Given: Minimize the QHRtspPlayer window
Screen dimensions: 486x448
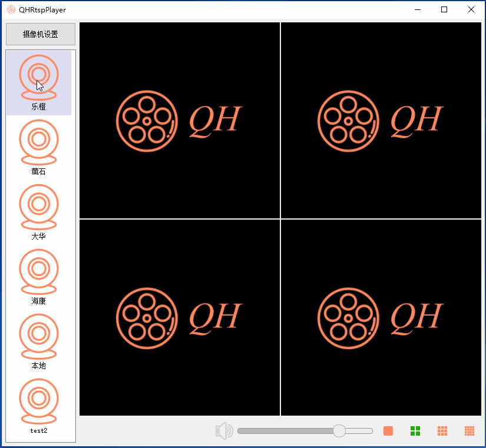Looking at the screenshot, I should click(418, 9).
